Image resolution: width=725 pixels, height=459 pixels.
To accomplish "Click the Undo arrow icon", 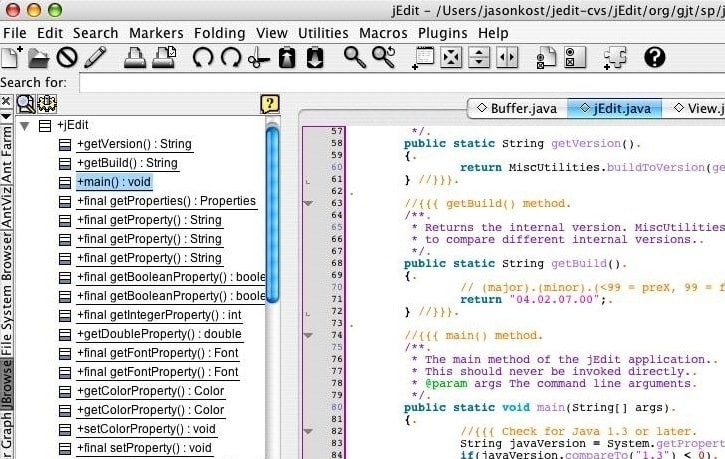I will pyautogui.click(x=203, y=58).
